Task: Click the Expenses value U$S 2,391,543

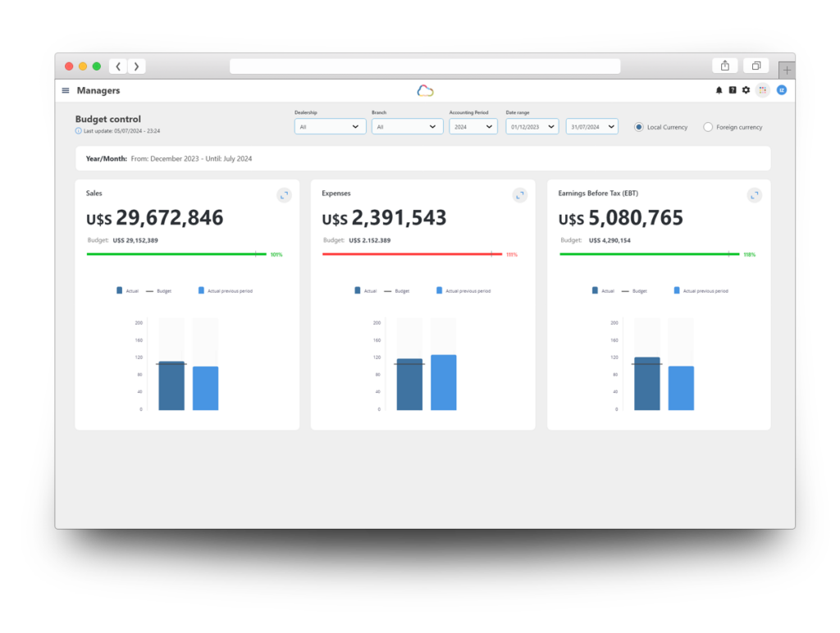Action: (384, 217)
